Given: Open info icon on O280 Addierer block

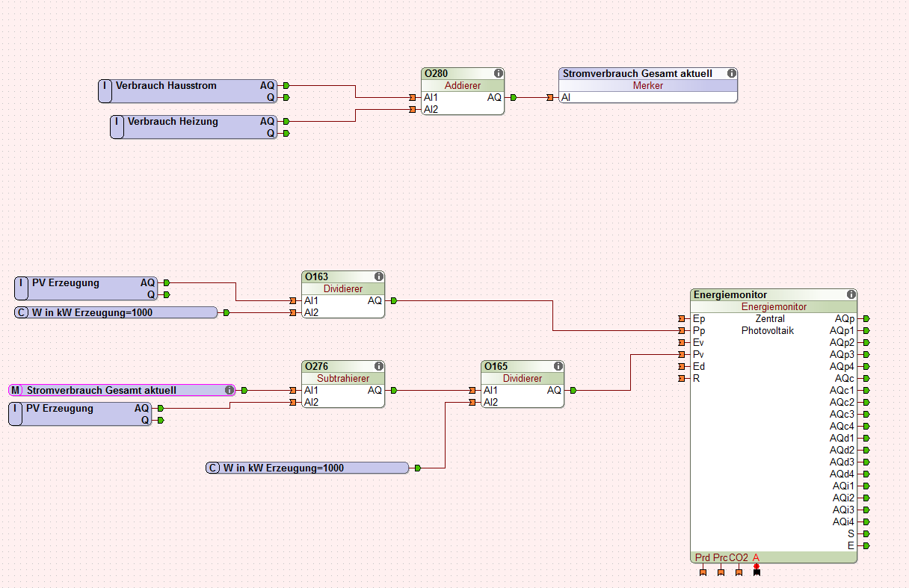Looking at the screenshot, I should [499, 73].
